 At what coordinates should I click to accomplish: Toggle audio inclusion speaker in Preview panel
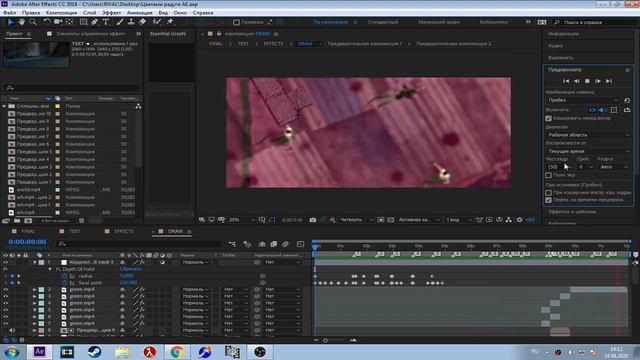[x=603, y=110]
